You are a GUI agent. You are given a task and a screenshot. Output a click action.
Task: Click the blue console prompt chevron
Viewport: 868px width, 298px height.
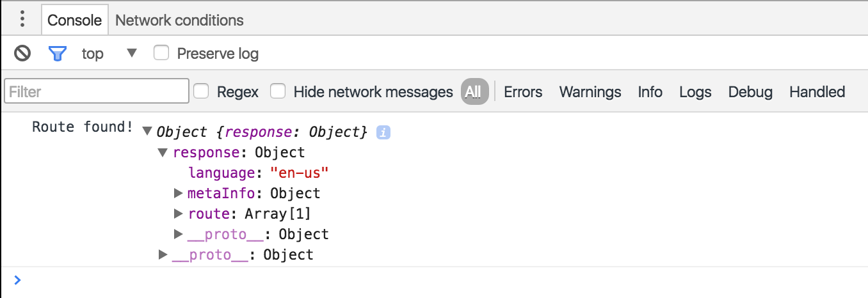click(17, 280)
